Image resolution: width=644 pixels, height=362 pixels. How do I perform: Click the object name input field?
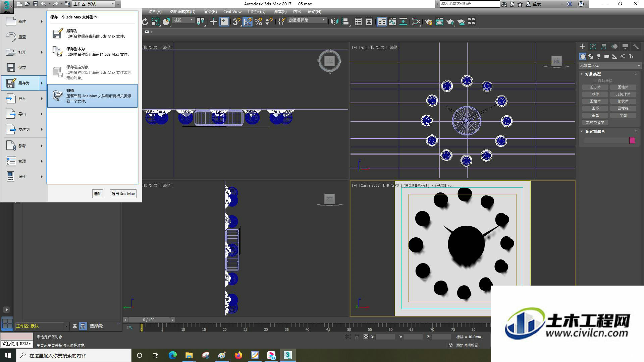click(x=605, y=140)
